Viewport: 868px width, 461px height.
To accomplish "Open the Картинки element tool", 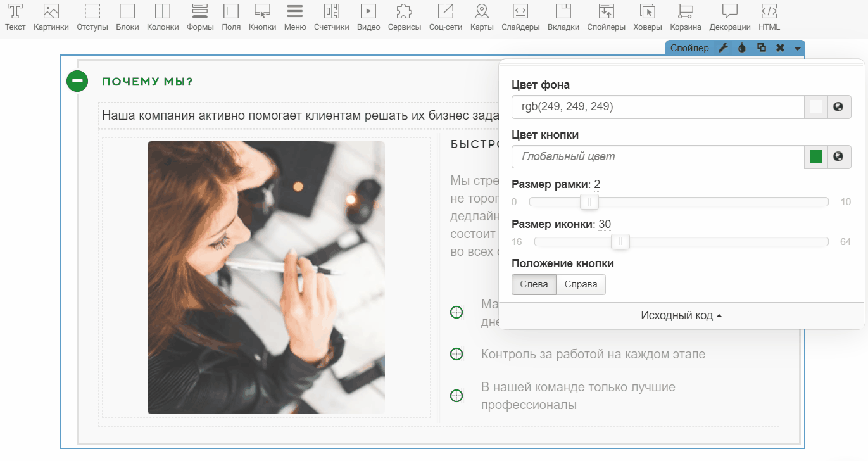I will pos(51,16).
